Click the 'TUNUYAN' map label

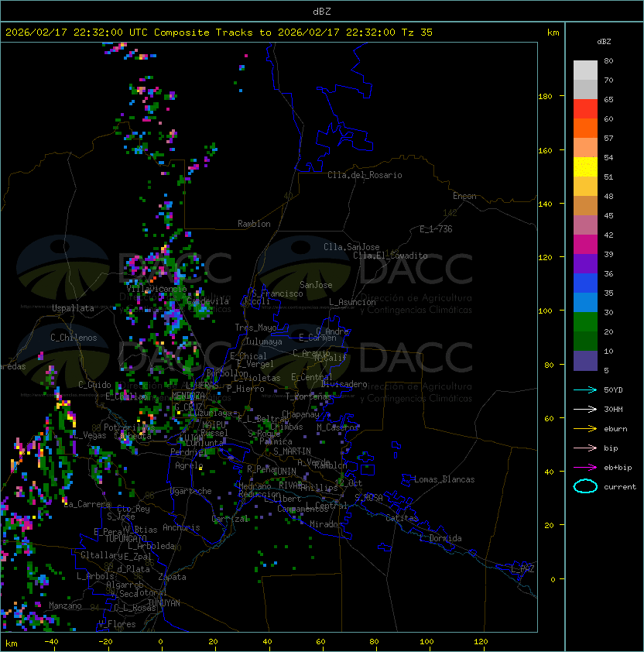pyautogui.click(x=164, y=603)
